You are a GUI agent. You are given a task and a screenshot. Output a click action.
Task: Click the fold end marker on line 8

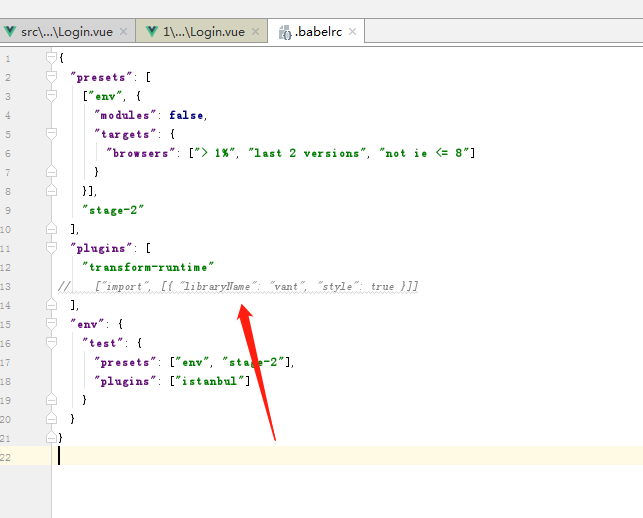coord(51,190)
